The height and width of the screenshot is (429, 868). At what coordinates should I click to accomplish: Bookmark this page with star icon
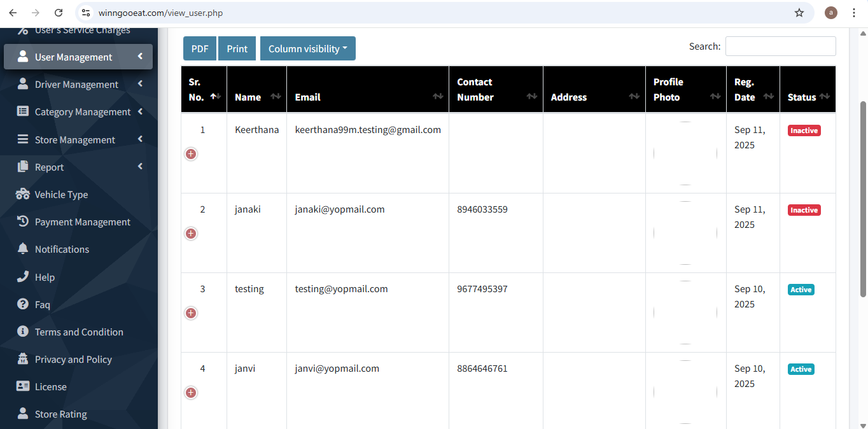[x=799, y=13]
